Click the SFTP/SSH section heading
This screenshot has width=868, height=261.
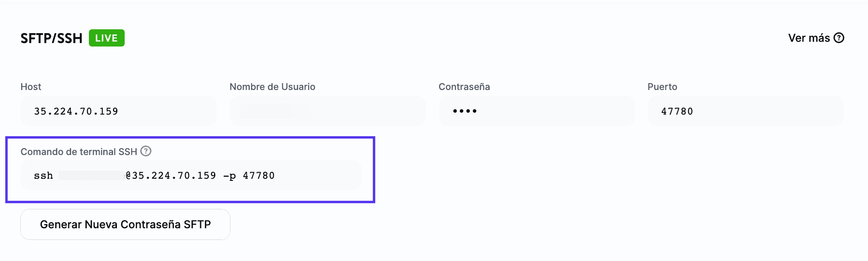coord(51,38)
